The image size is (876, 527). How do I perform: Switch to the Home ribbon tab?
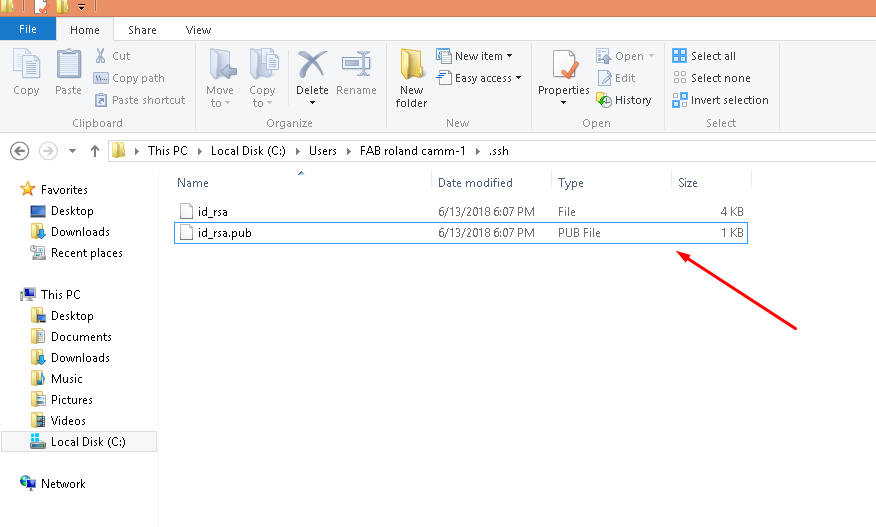85,30
